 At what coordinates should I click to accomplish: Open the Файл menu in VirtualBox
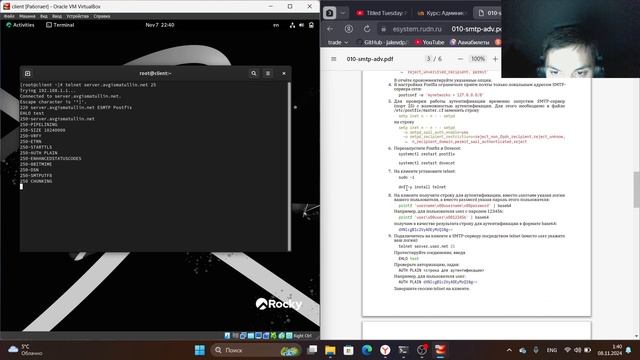[9, 16]
